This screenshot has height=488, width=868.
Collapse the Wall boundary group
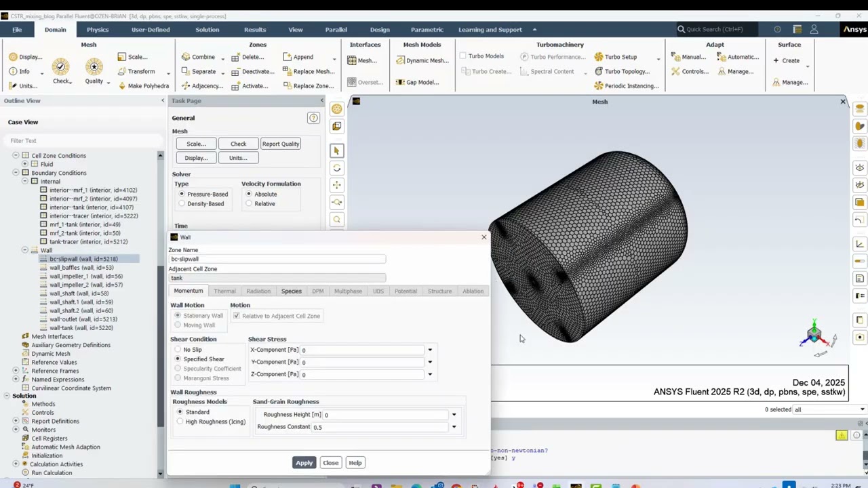pos(25,250)
